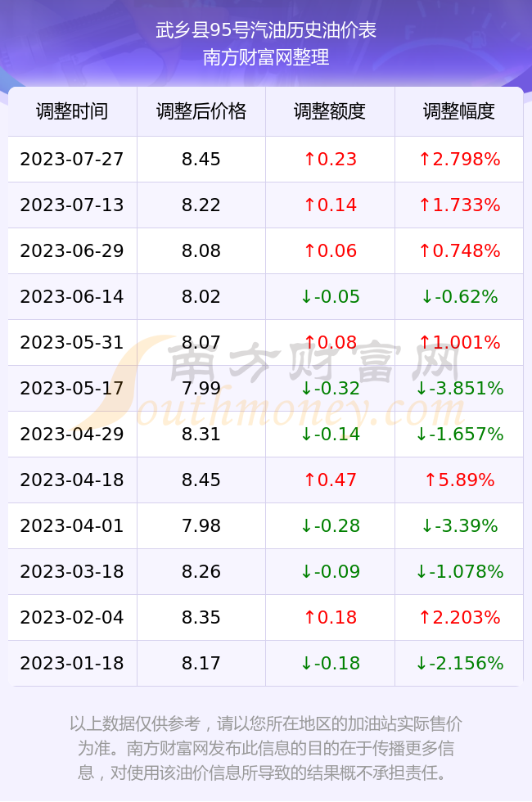Click the 调整时间 column header
This screenshot has width=532, height=802.
point(72,111)
